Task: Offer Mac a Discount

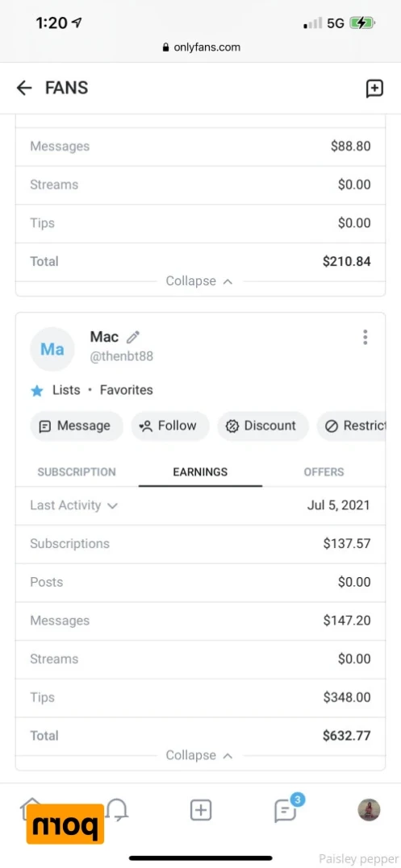Action: (262, 426)
